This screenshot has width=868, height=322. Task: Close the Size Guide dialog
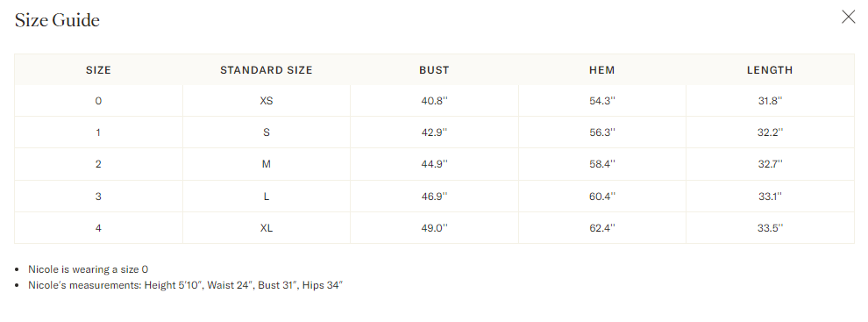848,18
